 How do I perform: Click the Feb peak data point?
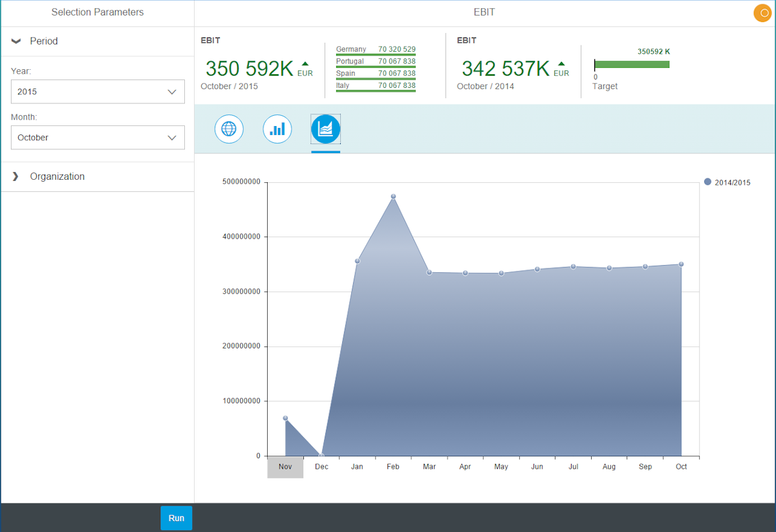[393, 197]
